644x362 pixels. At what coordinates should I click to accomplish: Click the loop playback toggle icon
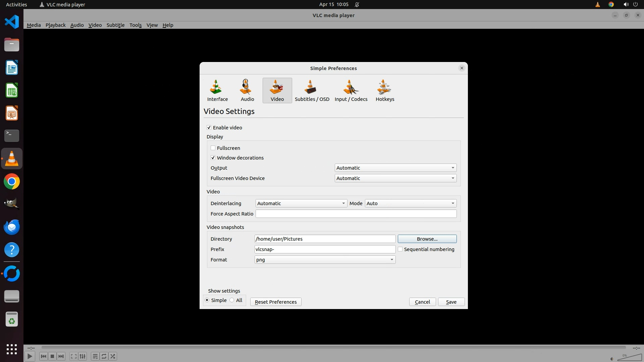(104, 356)
